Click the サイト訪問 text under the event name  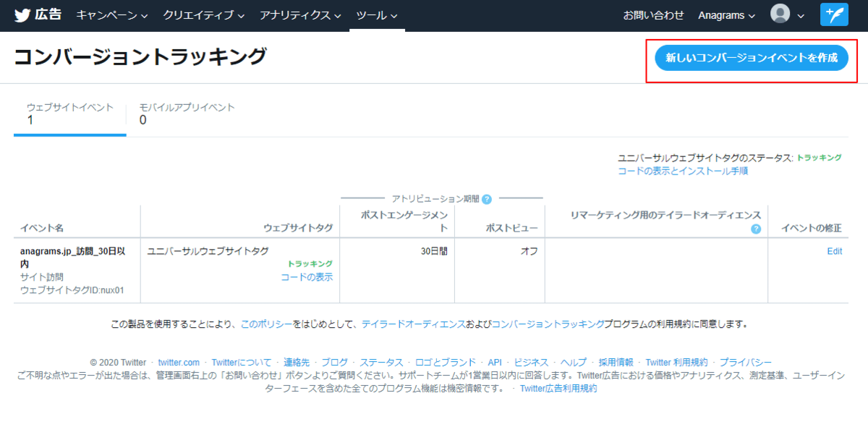coord(42,277)
